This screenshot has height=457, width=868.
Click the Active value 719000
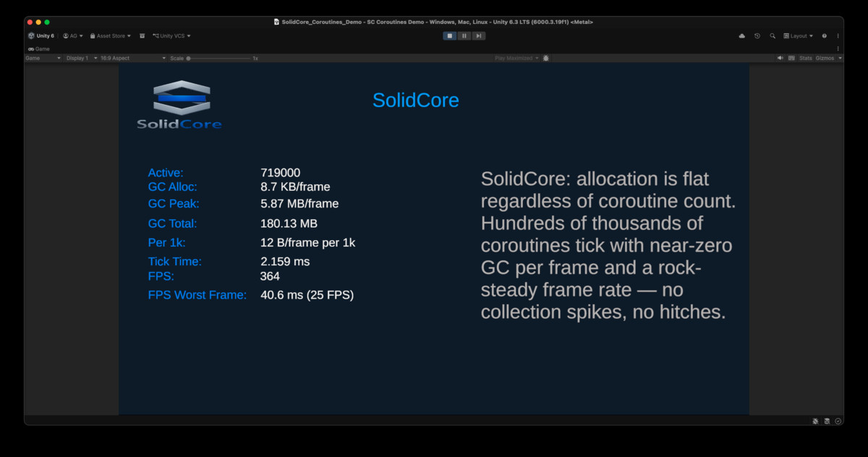click(x=280, y=173)
